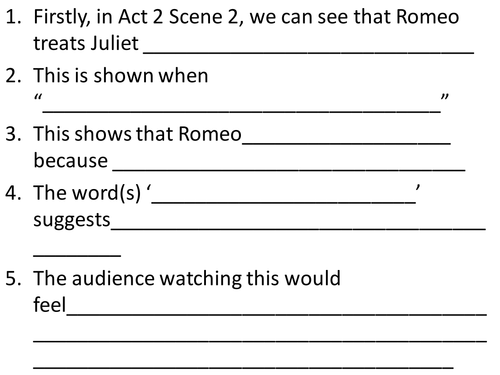
Task: Click the closing quotation mark in item 2
Action: (445, 97)
